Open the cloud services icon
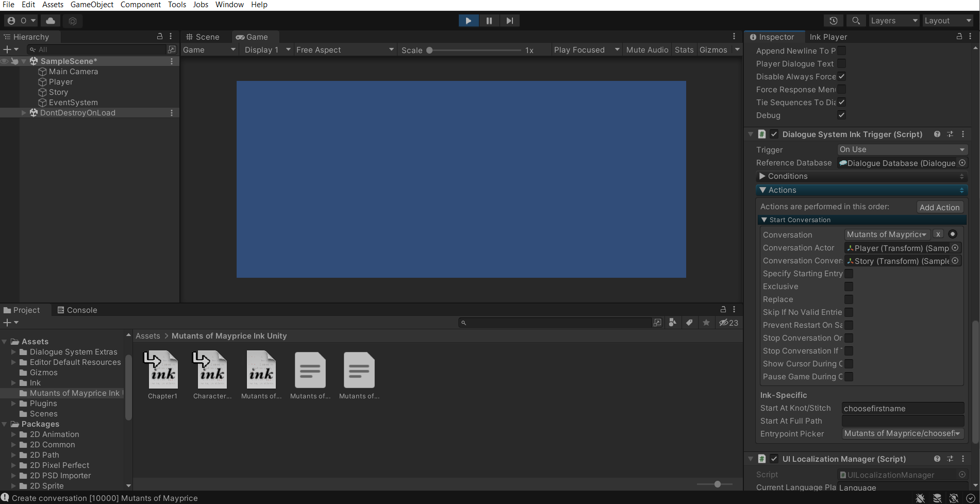Viewport: 980px width, 504px height. 51,21
